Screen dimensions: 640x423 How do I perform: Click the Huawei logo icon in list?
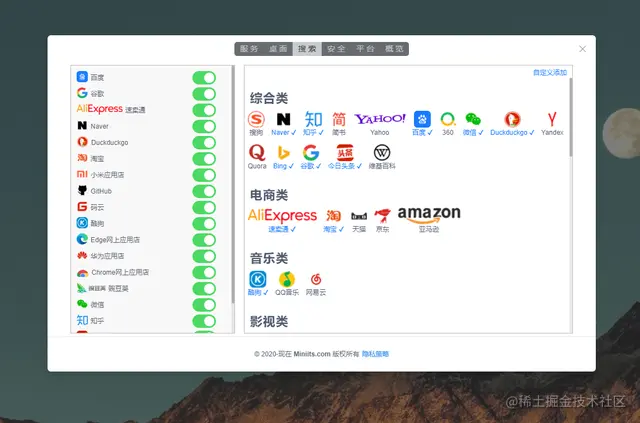[x=82, y=255]
